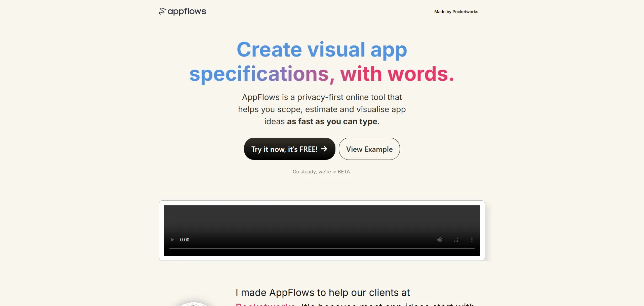Click the 'Go steady, we're in BETA' note
The image size is (644, 306).
point(322,172)
